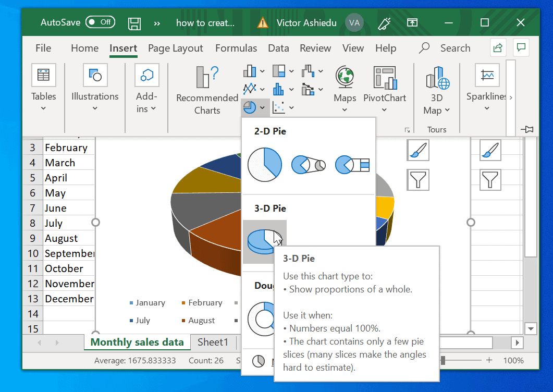The image size is (553, 392).
Task: Select the Insert Line or Area Chart icon
Action: (x=250, y=89)
